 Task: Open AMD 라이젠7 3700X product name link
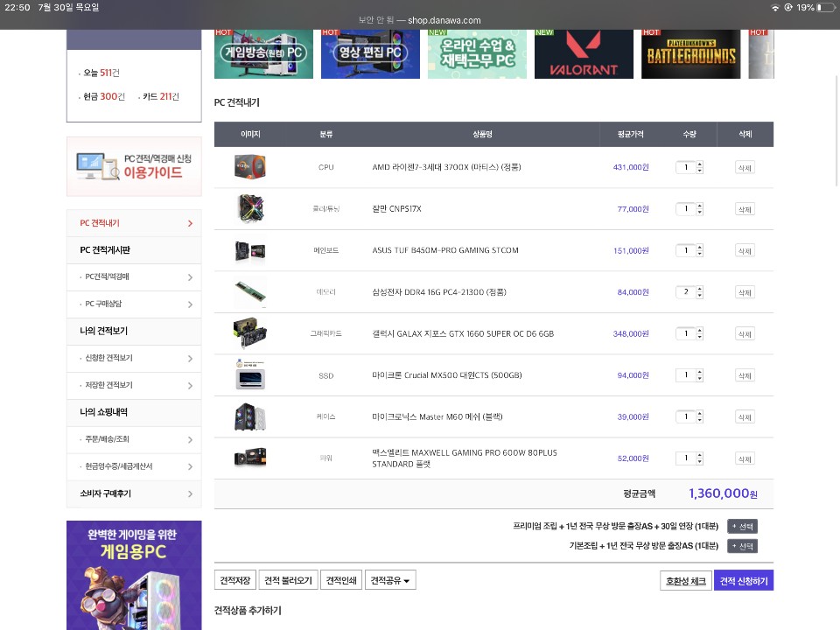coord(446,167)
